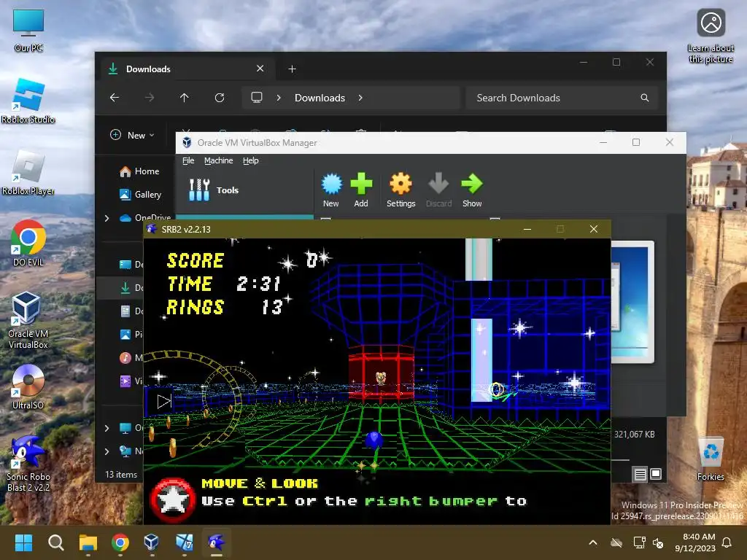747x560 pixels.
Task: Open Sonic Robo Blast 2 desktop shortcut
Action: [x=28, y=463]
